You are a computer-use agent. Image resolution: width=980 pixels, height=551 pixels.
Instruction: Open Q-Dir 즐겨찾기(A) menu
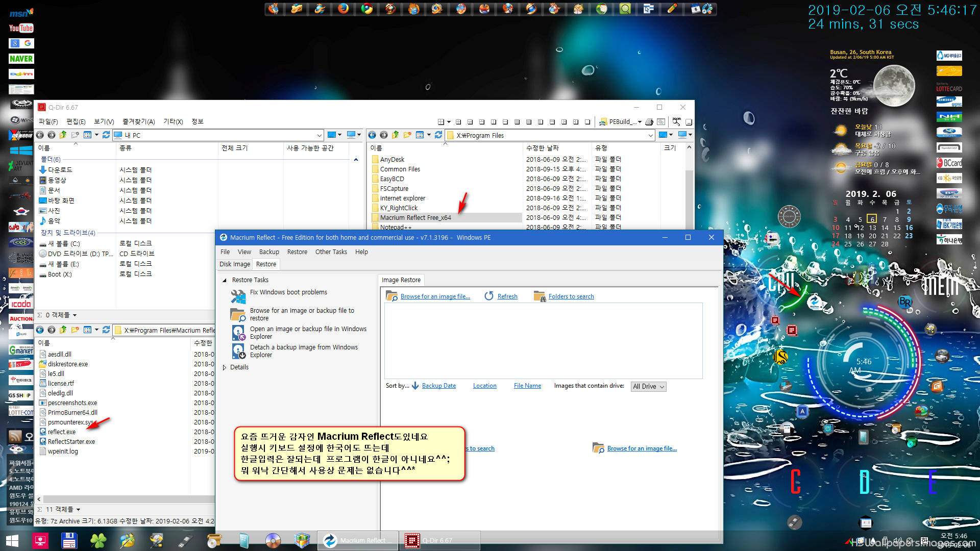click(x=138, y=121)
